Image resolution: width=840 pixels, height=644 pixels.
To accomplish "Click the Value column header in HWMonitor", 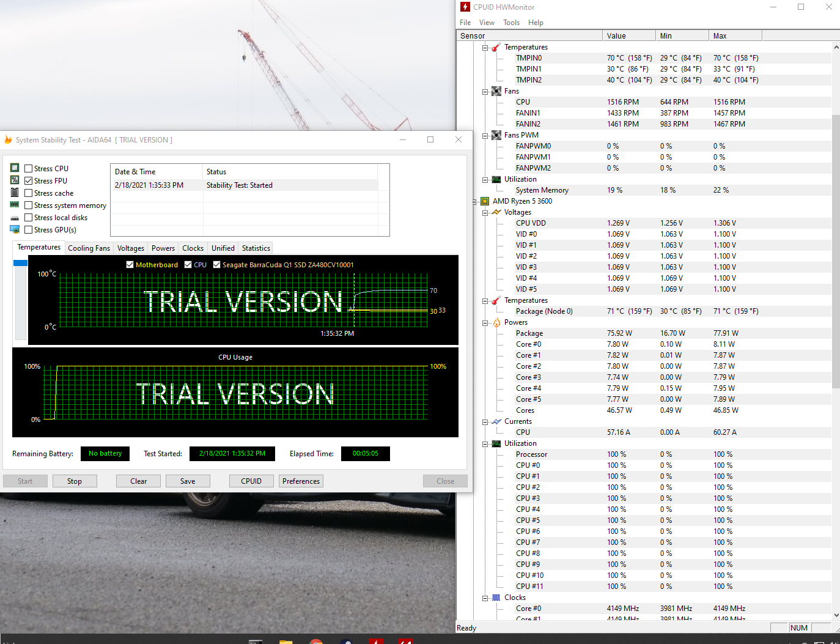I will pyautogui.click(x=629, y=35).
